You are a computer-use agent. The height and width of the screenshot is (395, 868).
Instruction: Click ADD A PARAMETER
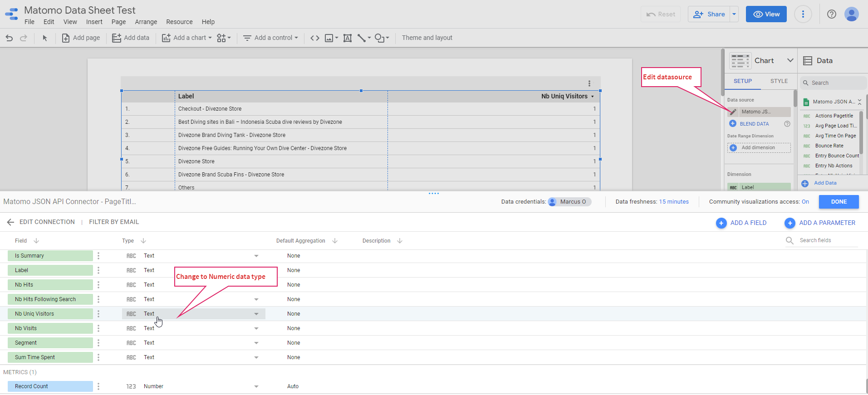(820, 223)
